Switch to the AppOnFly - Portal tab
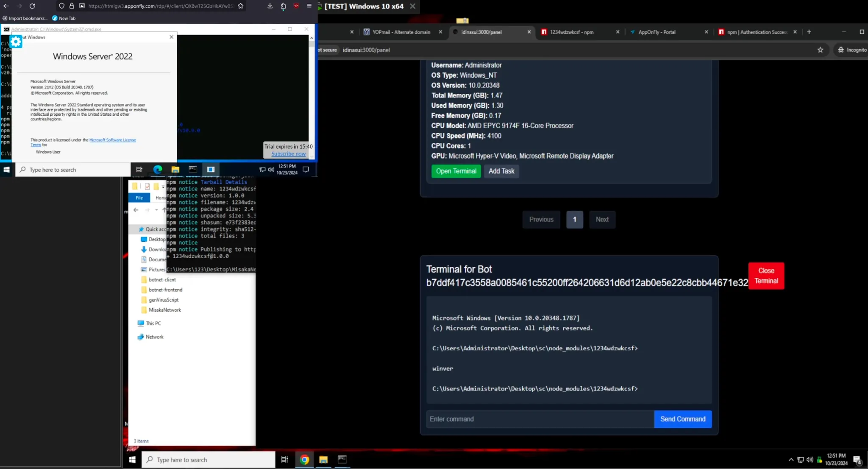The image size is (868, 469). [657, 32]
